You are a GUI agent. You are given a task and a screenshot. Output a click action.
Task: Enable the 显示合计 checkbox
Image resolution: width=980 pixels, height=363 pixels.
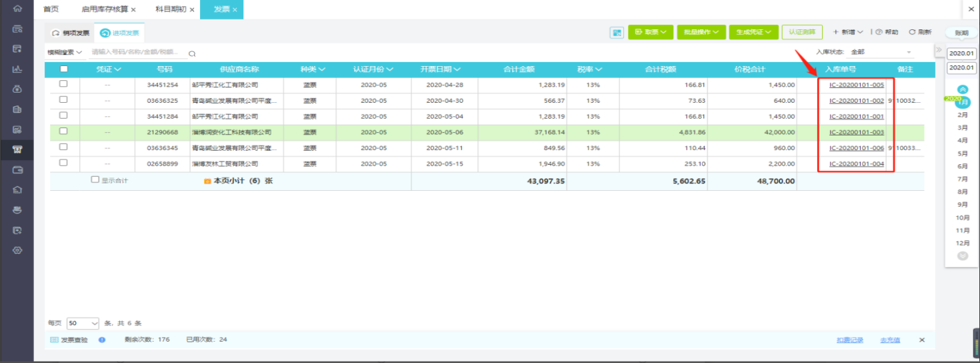pyautogui.click(x=95, y=179)
